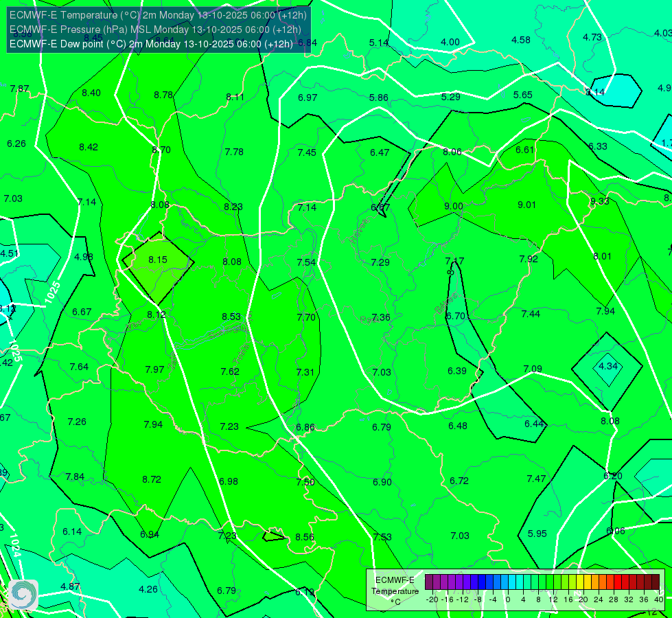Click the 5.65 temperature value
Viewport: 672px width, 618px height.
[x=523, y=95]
